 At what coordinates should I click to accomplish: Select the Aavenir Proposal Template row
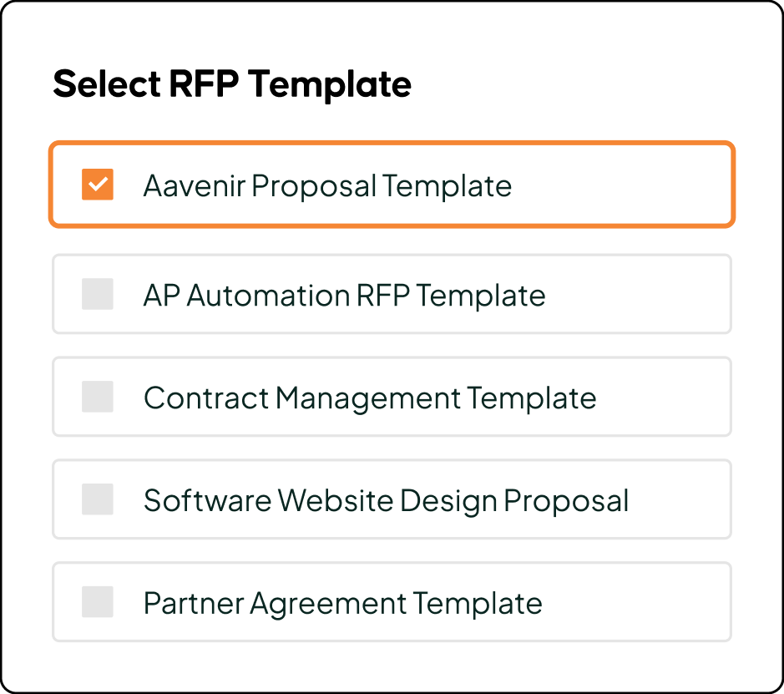392,185
